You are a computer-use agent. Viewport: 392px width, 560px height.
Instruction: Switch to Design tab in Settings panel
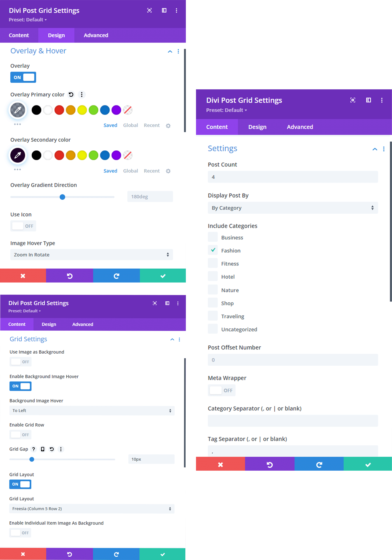coord(257,127)
